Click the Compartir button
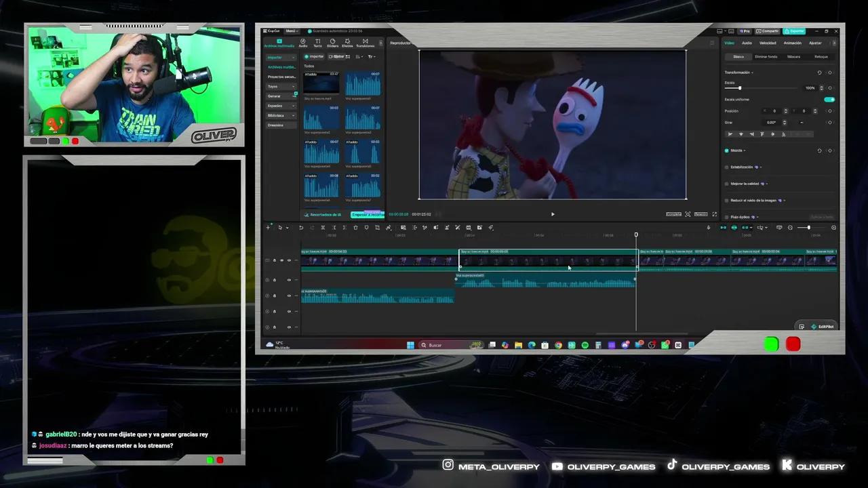Viewport: 868px width, 488px height. [768, 31]
